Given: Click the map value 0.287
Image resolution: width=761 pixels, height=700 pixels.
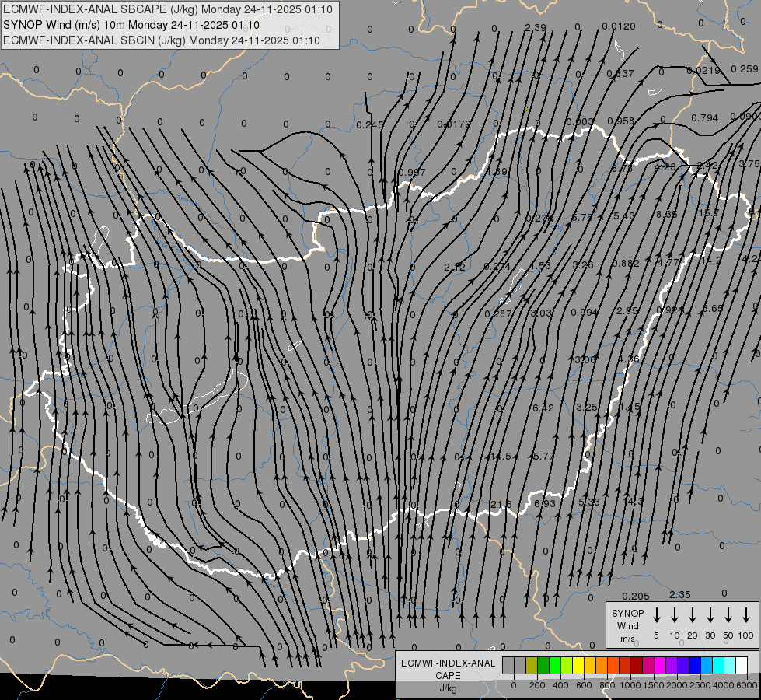Looking at the screenshot, I should pos(498,313).
